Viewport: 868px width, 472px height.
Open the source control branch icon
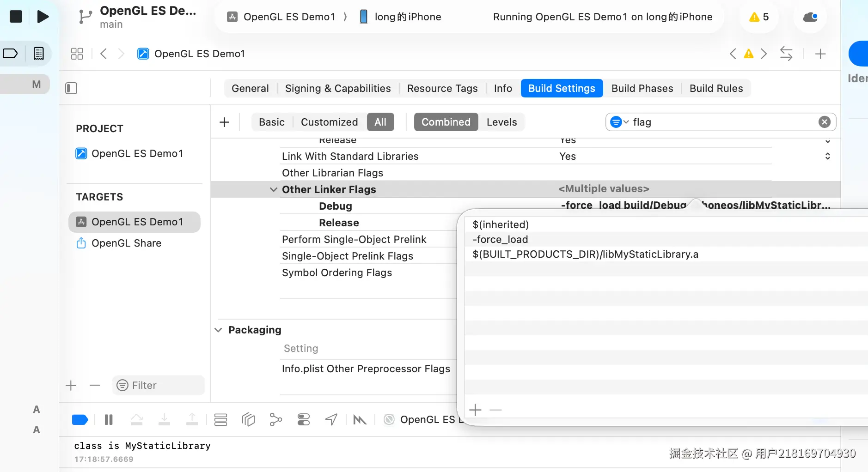pyautogui.click(x=85, y=17)
